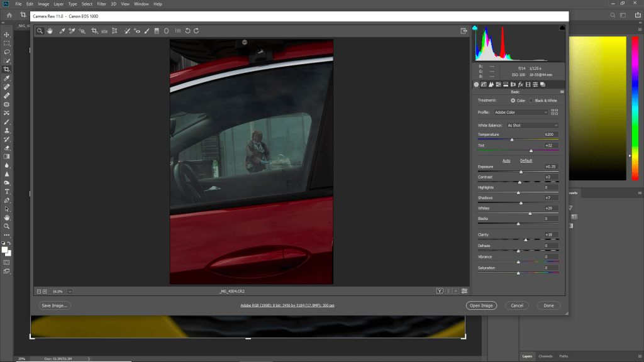
Task: Select the Zoom tool in Camera Raw toolbar
Action: (x=39, y=30)
